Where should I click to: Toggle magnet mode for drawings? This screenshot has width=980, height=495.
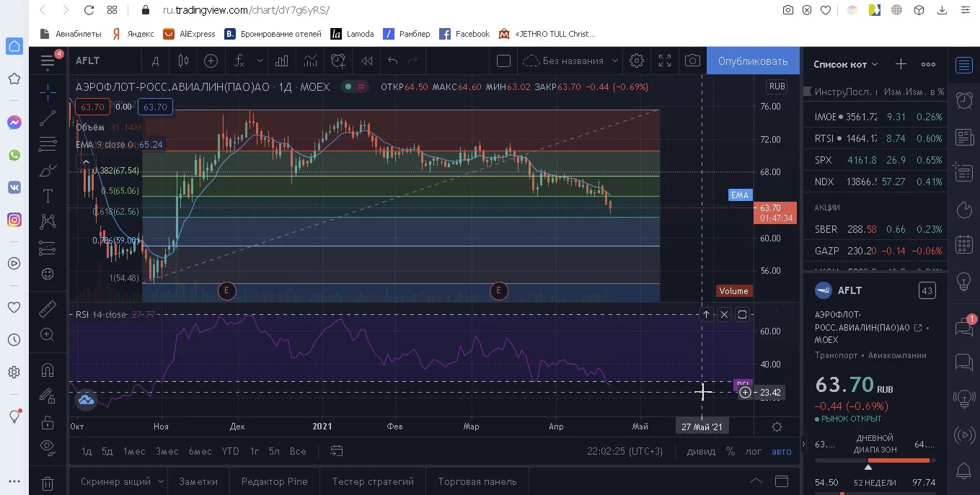pos(48,370)
